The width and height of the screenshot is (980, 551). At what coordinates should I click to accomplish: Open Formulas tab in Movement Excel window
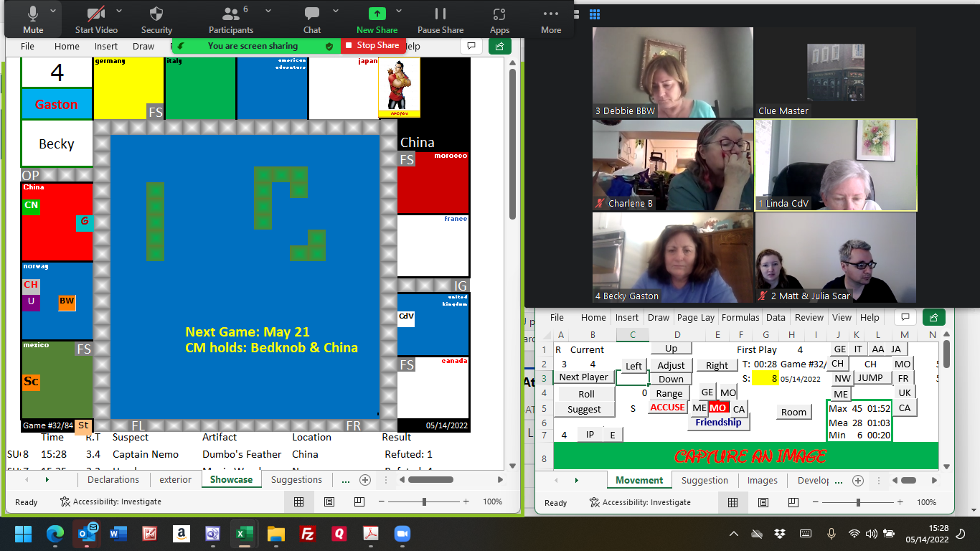coord(740,317)
